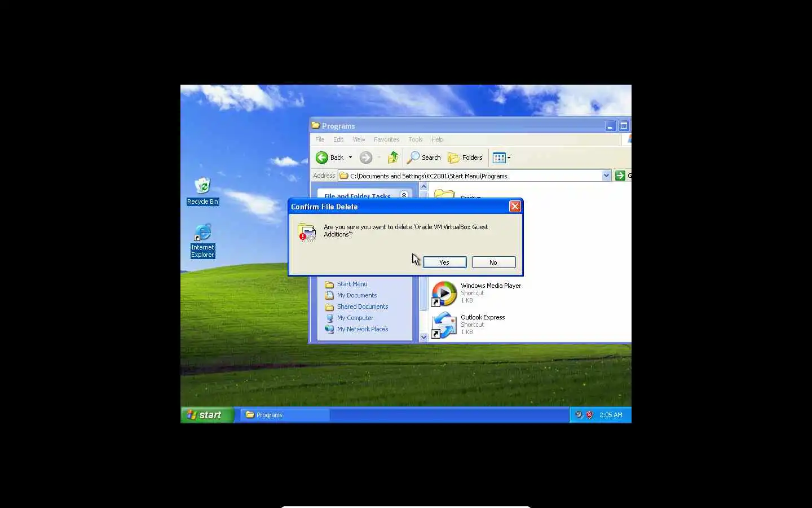Open the Tools menu
This screenshot has height=508, width=812.
416,139
